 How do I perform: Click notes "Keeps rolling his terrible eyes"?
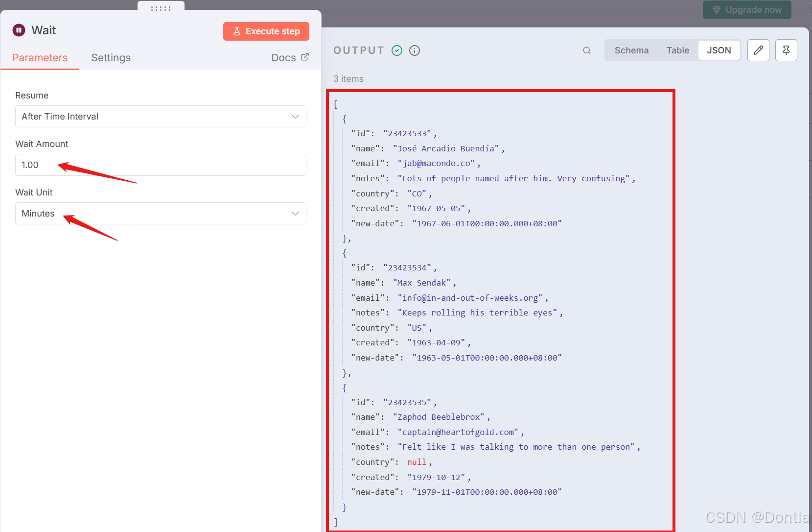[x=478, y=313]
